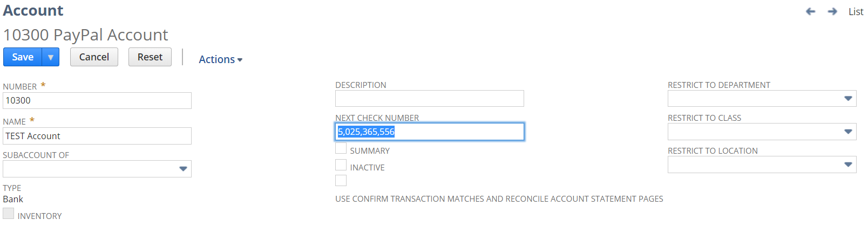Check the Use Confirm Transaction Matches checkbox
868x226 pixels.
coord(341,181)
